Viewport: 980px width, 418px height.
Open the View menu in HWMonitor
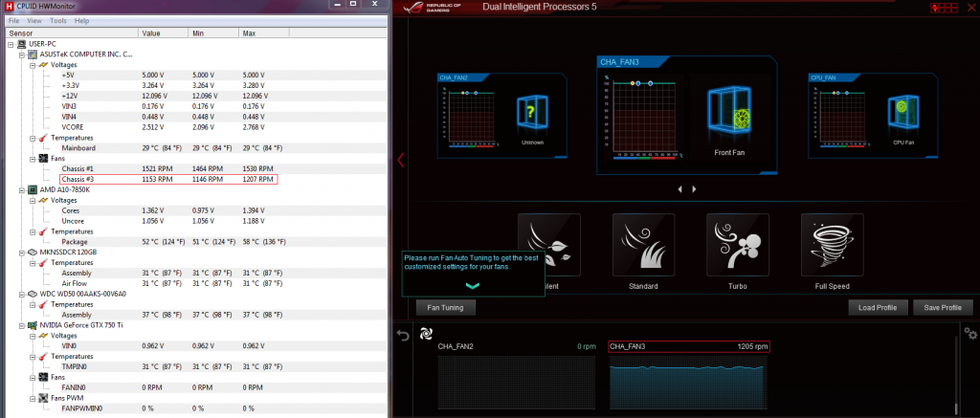coord(34,20)
